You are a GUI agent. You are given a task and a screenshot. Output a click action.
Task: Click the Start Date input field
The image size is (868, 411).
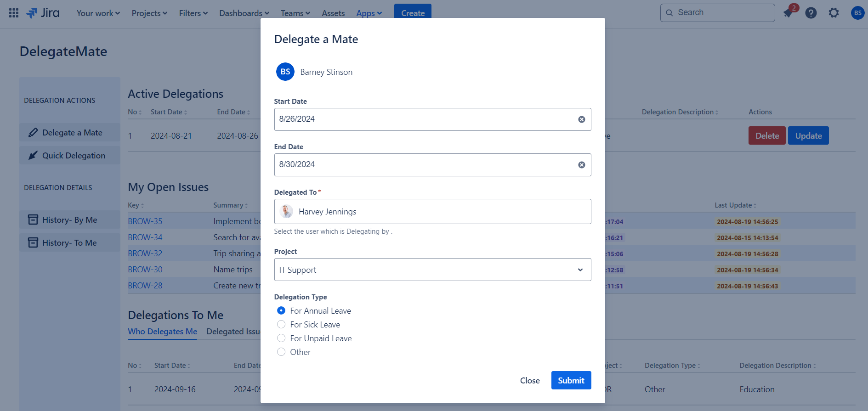click(x=432, y=119)
